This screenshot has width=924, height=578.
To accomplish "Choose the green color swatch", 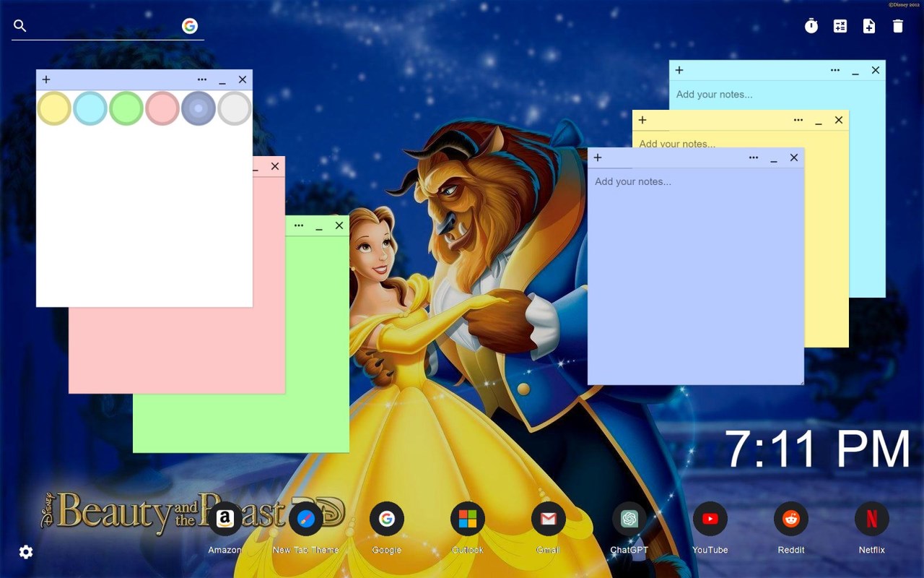I will [x=126, y=108].
